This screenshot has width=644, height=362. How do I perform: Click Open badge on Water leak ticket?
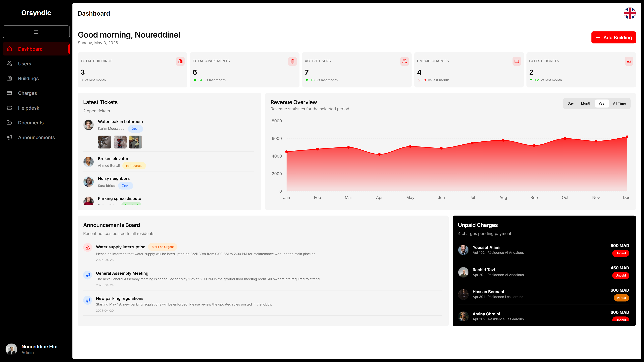click(x=135, y=129)
